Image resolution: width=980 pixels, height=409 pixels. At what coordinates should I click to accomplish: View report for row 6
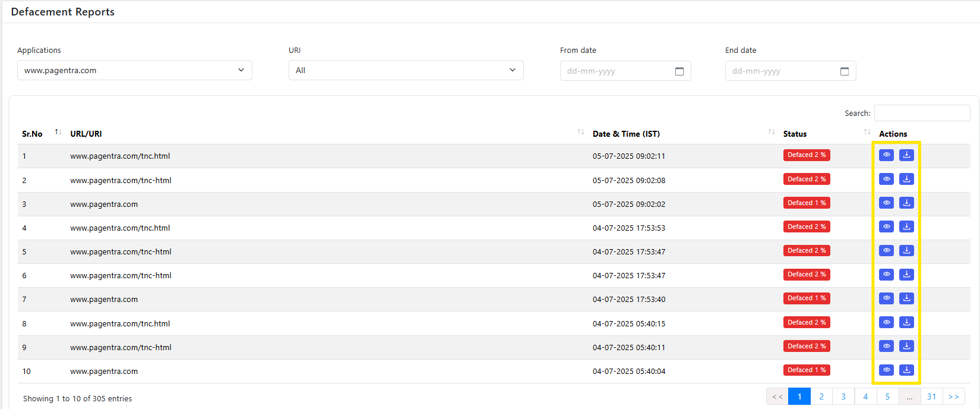pyautogui.click(x=886, y=274)
